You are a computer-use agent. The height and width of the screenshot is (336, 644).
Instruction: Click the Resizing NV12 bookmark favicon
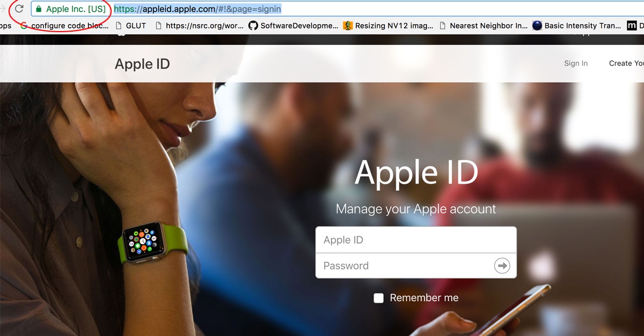tap(348, 25)
